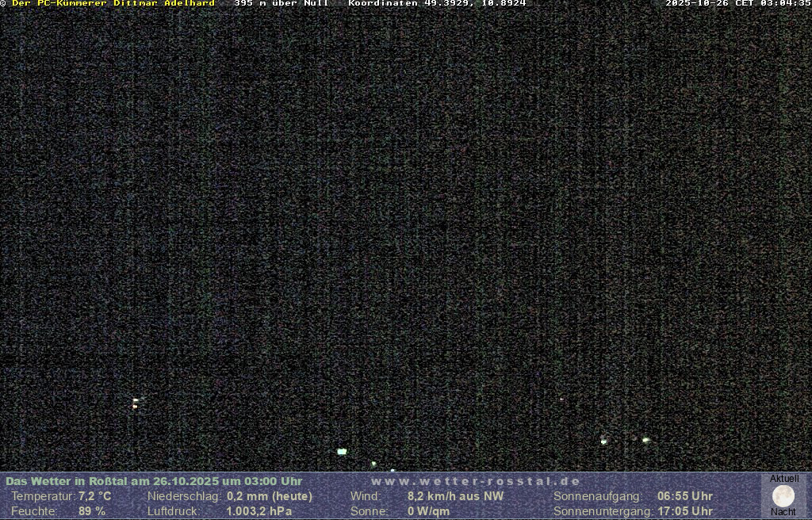
Task: Click the www.wetter-rosstal.de website text
Action: tap(476, 481)
